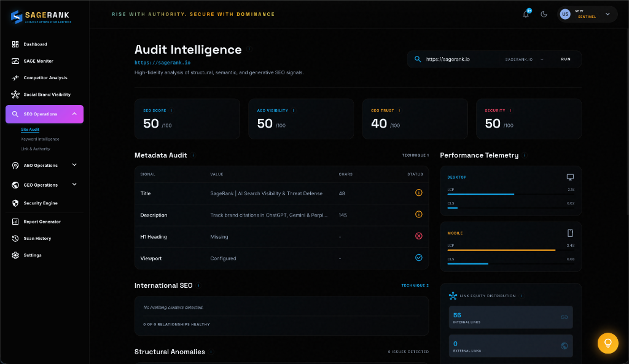Screen dimensions: 629x364
Task: Click AEO Visibility info icon
Action: pyautogui.click(x=293, y=110)
